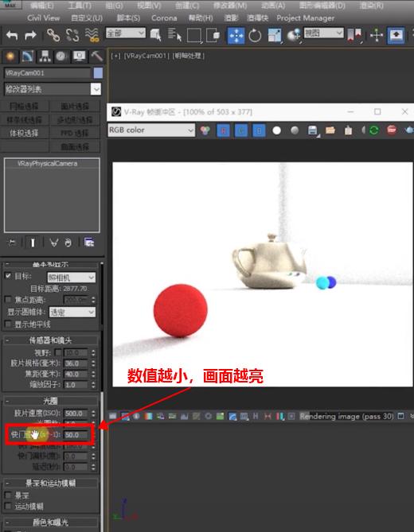
Task: Open the Create command panel tab
Action: pos(10,56)
